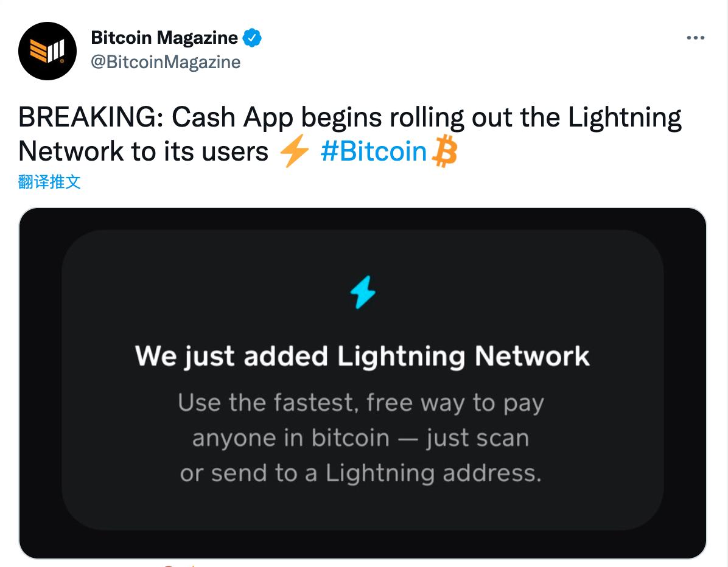
Task: Select the Bitcoin Magazine display name
Action: click(163, 37)
